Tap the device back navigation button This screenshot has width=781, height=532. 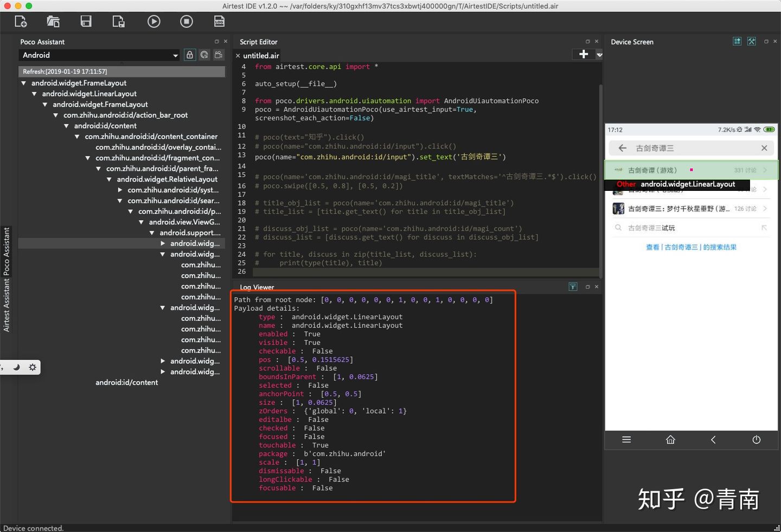click(x=713, y=440)
